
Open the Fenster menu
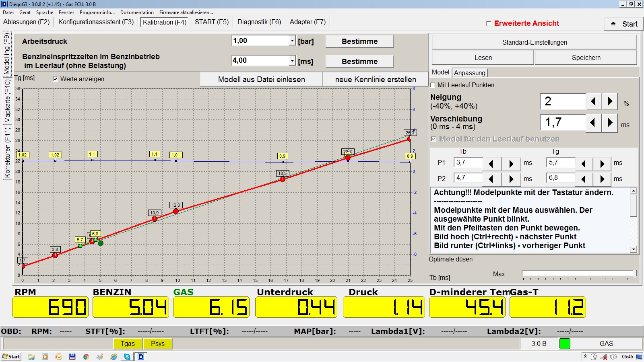click(66, 12)
